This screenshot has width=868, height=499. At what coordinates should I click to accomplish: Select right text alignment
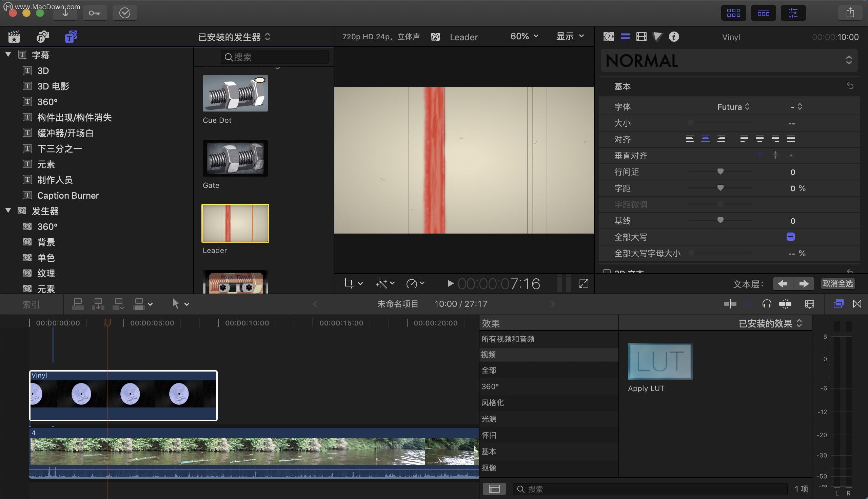click(721, 139)
